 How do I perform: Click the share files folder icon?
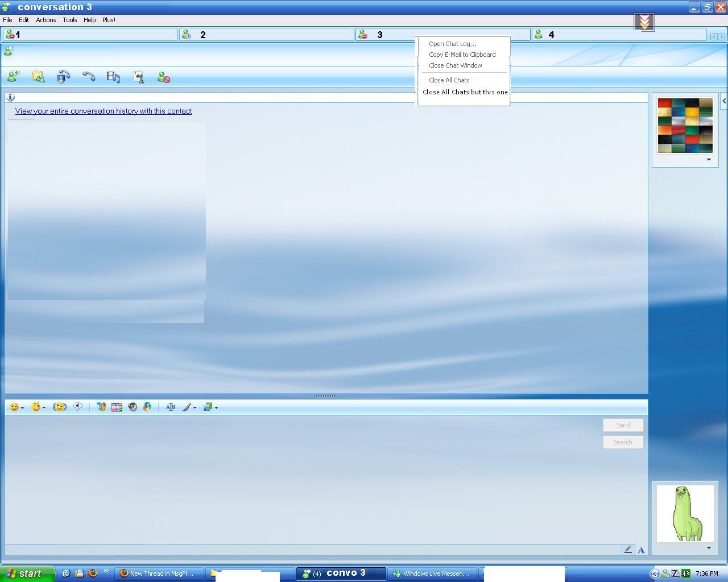(x=38, y=77)
